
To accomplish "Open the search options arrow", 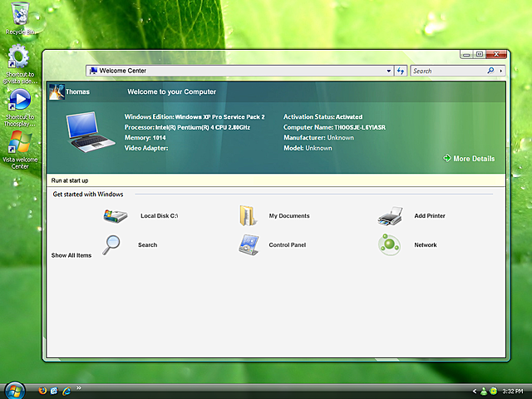I will (500, 71).
